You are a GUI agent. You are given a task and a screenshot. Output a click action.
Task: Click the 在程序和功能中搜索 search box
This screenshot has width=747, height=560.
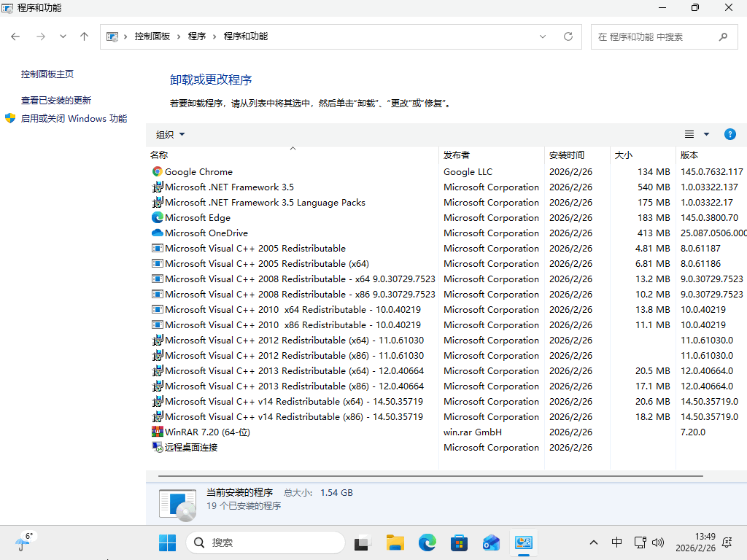tap(657, 36)
